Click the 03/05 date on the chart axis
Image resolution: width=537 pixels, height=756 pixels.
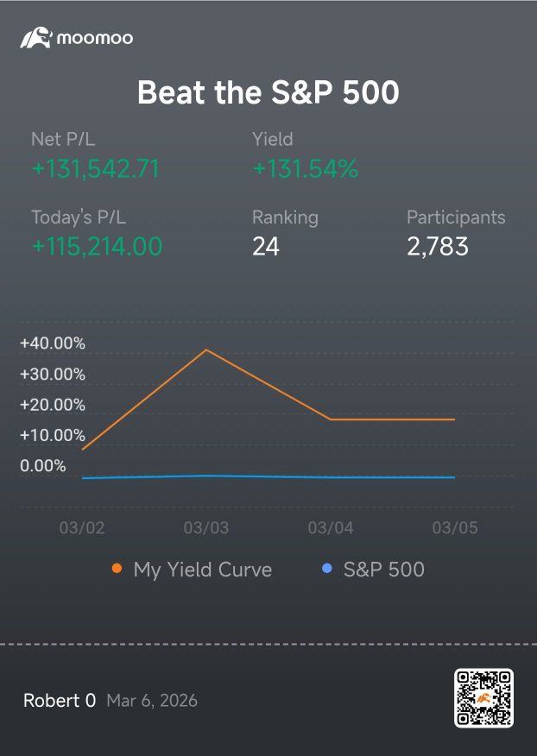tap(455, 527)
